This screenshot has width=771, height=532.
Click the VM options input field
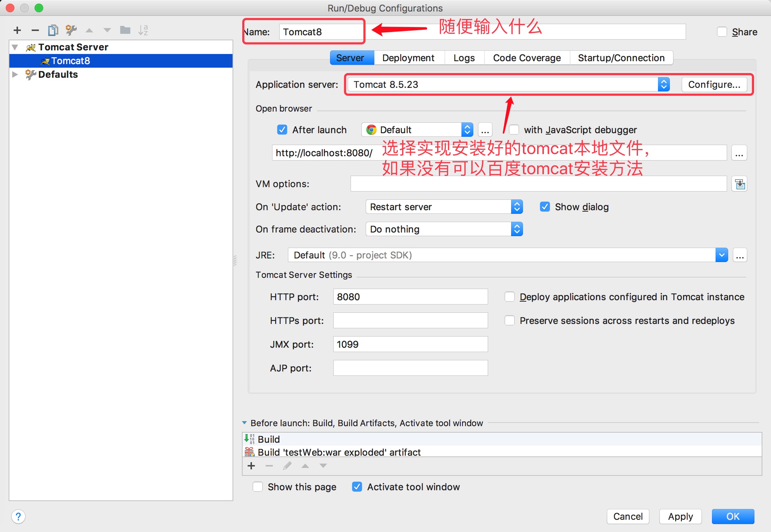point(538,184)
